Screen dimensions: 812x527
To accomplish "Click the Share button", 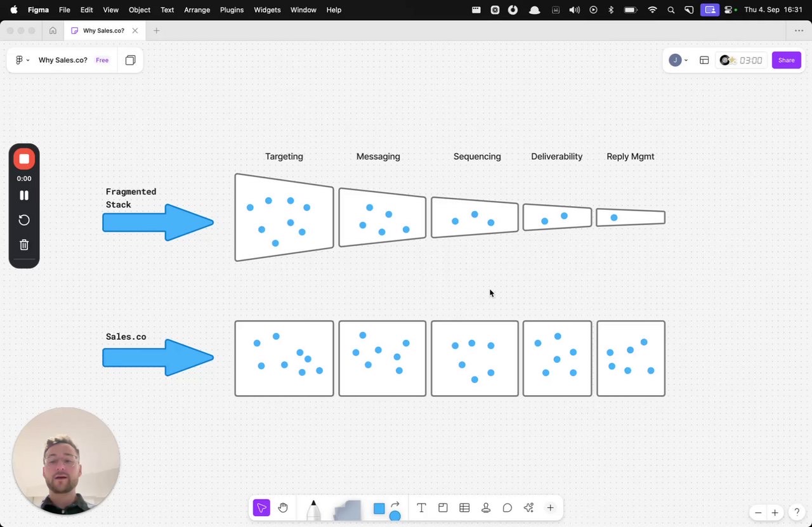I will coord(787,60).
